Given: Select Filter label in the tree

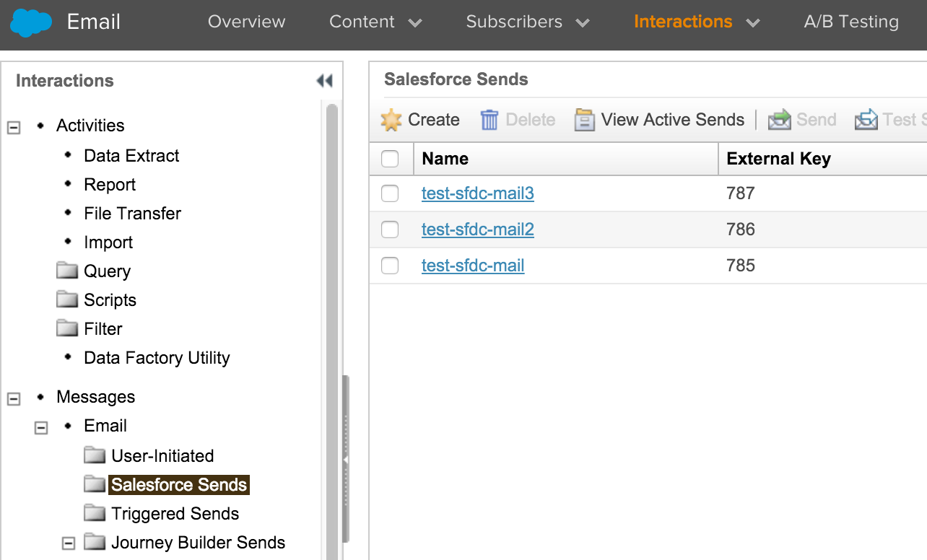Looking at the screenshot, I should click(103, 328).
